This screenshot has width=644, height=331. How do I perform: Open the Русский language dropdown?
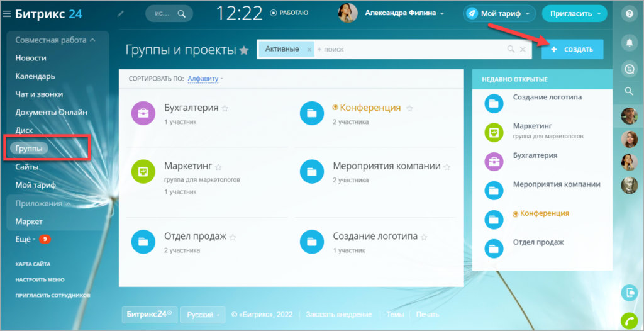203,315
